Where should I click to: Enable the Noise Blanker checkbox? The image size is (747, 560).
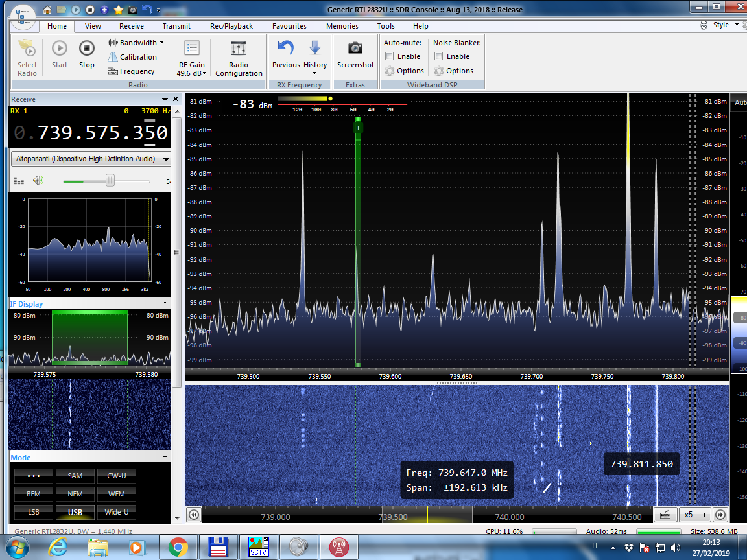[439, 56]
